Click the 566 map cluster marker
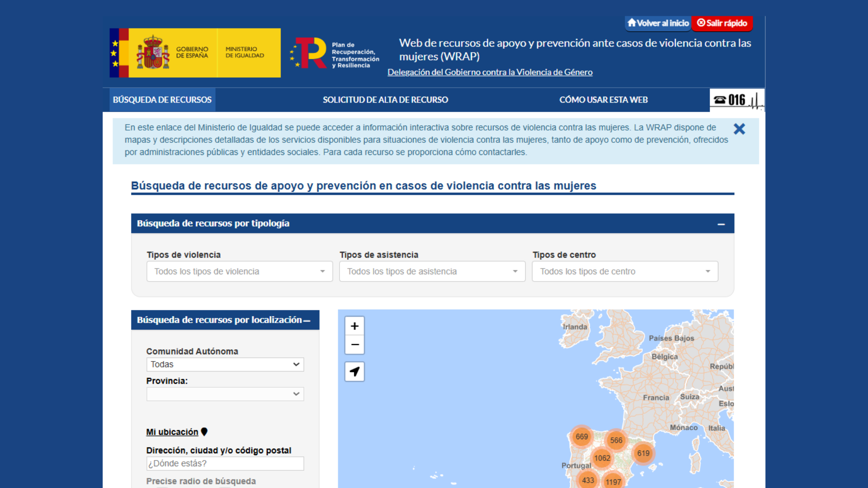Screen dimensions: 868x488 point(616,440)
